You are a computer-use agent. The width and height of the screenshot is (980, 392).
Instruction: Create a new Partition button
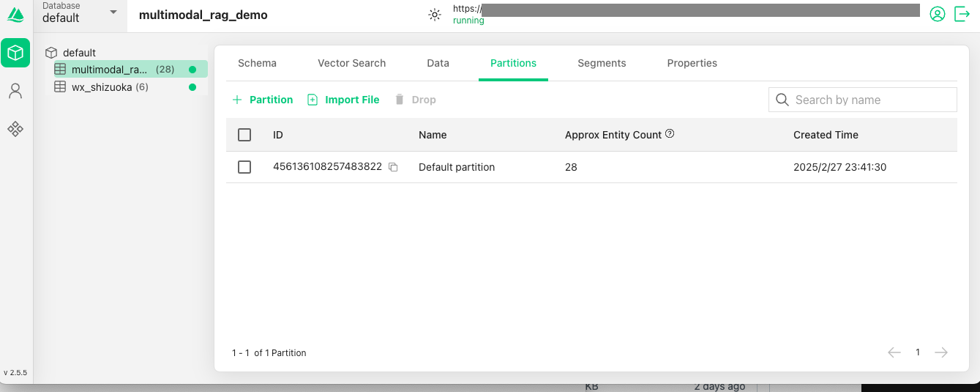point(262,100)
